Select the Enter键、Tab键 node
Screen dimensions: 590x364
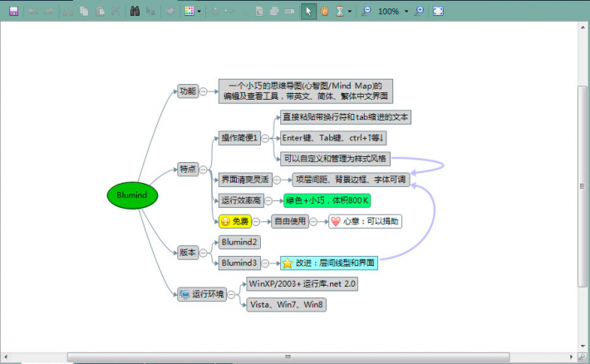coord(333,138)
